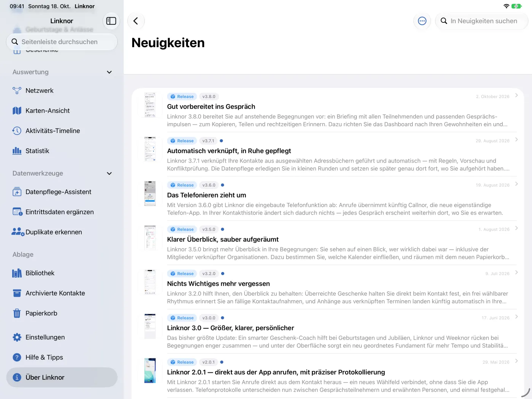Select Einstellungen in the sidebar
Viewport: 532px width, 399px height.
click(x=62, y=337)
